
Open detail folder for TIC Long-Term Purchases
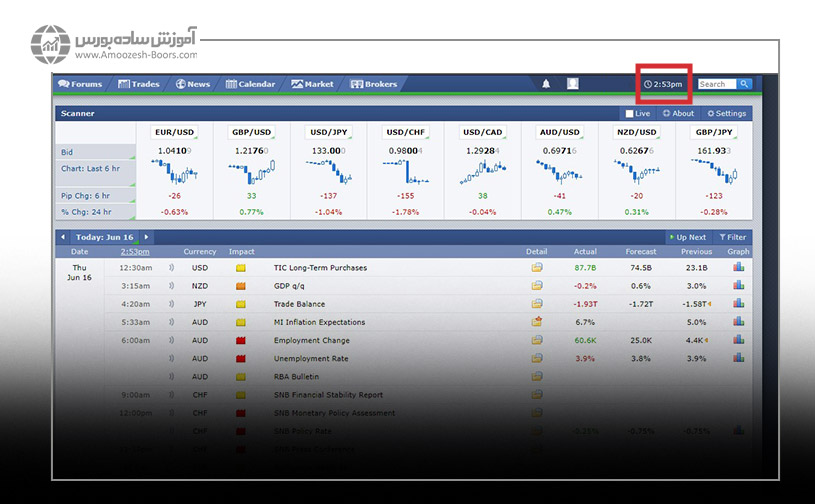click(x=537, y=268)
